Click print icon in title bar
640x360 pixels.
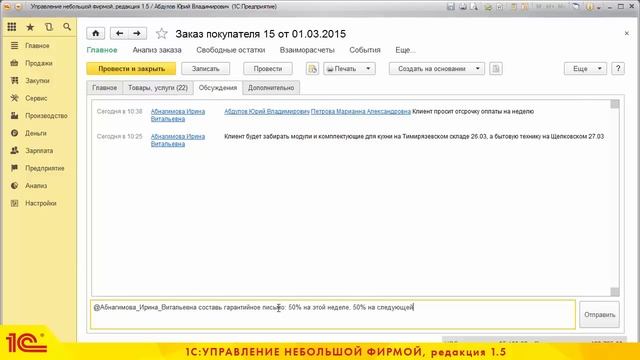point(462,7)
